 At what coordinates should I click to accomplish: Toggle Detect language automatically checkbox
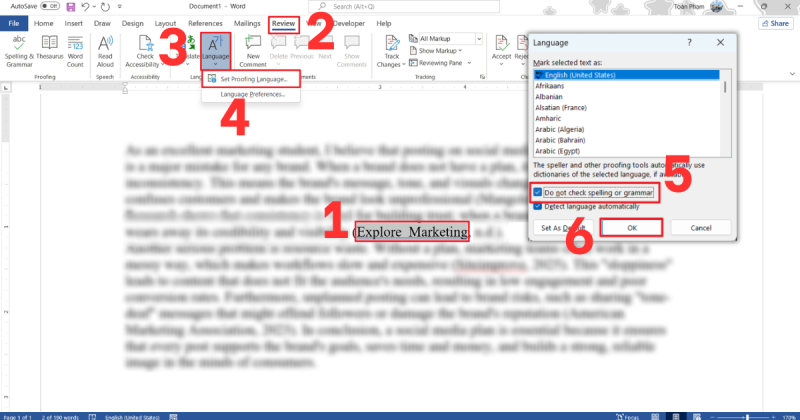pos(537,206)
